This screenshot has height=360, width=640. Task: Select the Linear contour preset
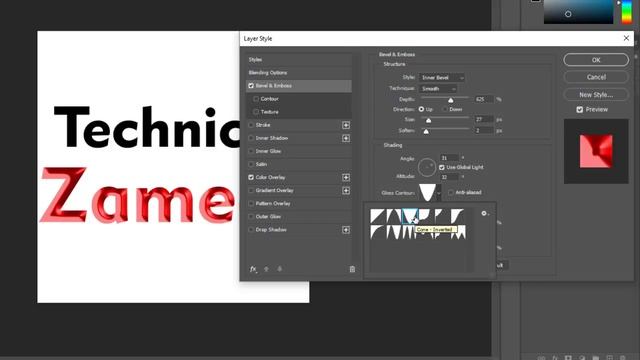[x=378, y=216]
